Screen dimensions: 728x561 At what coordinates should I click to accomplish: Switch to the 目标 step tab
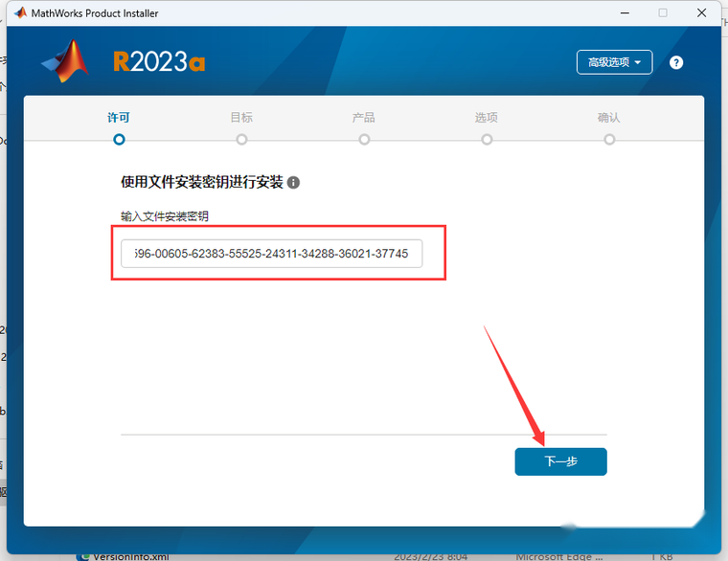(x=241, y=118)
